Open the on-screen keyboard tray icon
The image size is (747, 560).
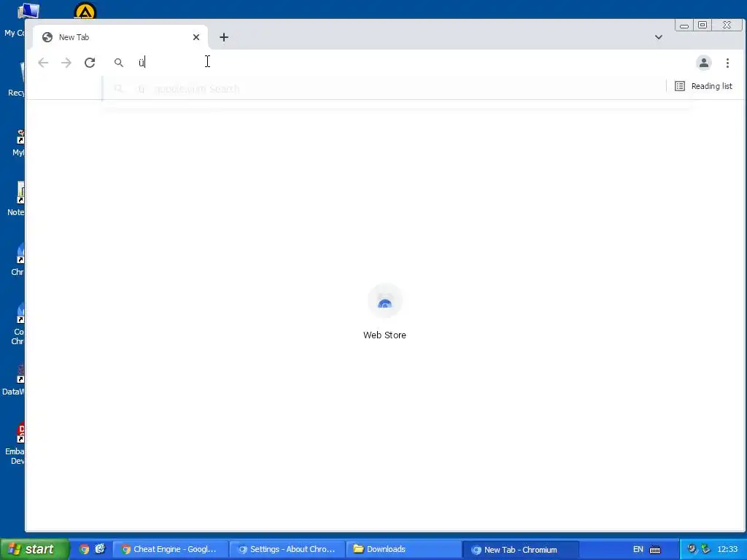(656, 550)
